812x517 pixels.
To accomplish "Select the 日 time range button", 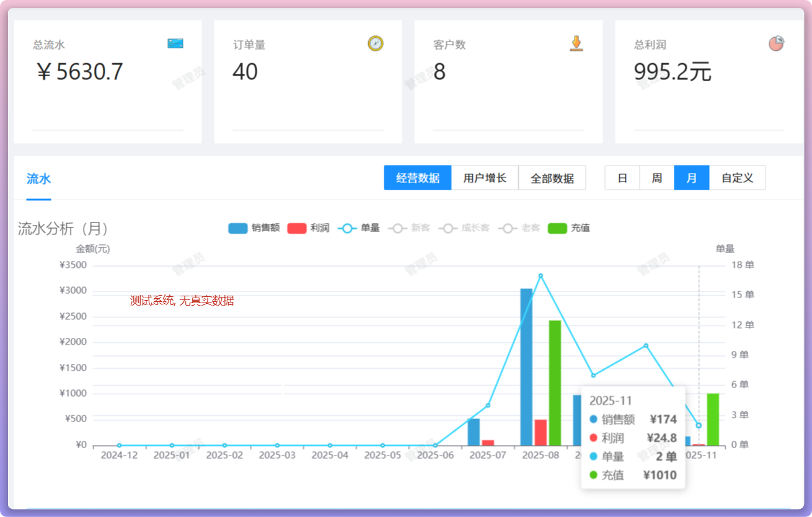I will tap(622, 178).
